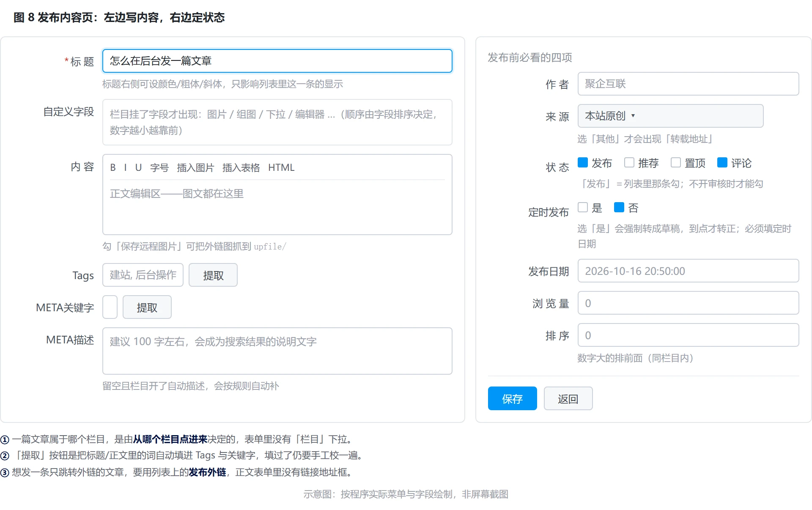Click the 自定义字段 box
The image size is (812, 510).
[x=277, y=122]
